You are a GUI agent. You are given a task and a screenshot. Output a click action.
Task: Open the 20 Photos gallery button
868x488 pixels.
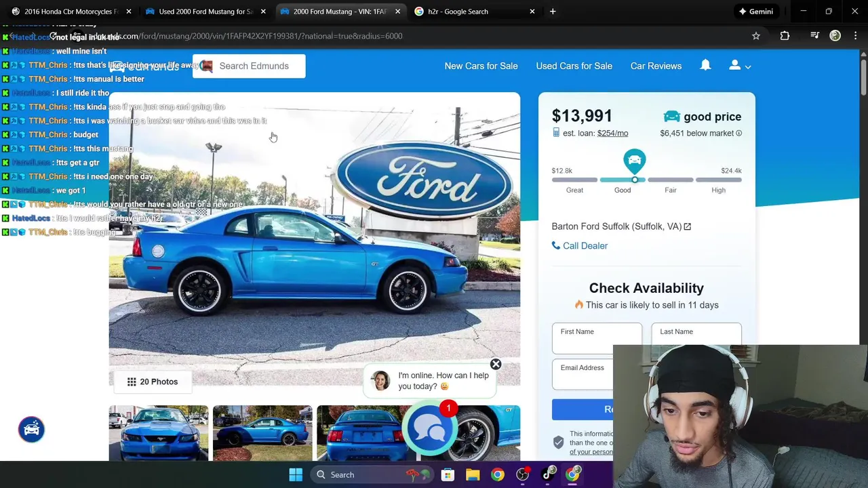pyautogui.click(x=152, y=382)
